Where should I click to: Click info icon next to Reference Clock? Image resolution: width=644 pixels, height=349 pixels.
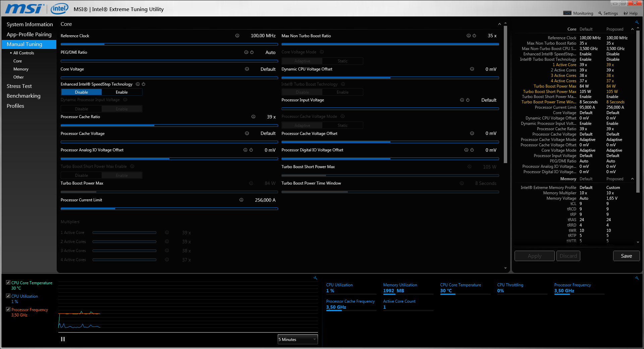pyautogui.click(x=237, y=36)
